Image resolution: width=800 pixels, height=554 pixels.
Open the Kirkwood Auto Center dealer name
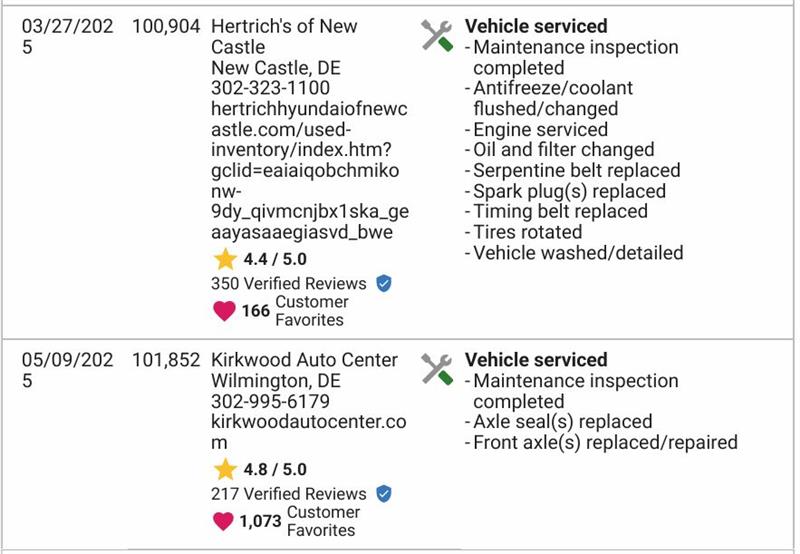(305, 360)
